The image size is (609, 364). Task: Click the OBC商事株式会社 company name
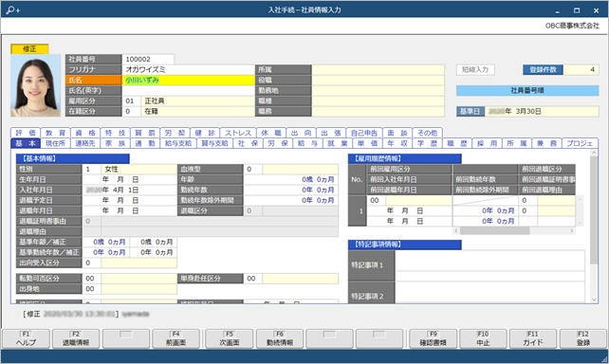[572, 26]
